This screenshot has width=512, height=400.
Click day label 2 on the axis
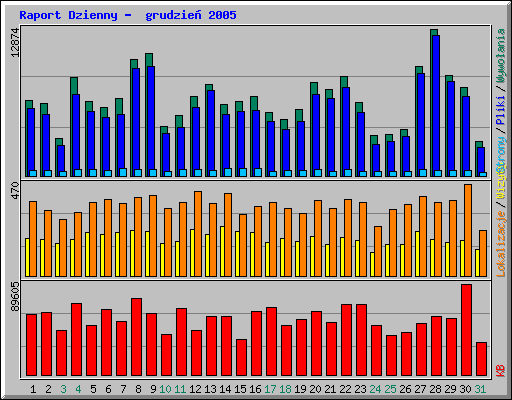(x=48, y=389)
